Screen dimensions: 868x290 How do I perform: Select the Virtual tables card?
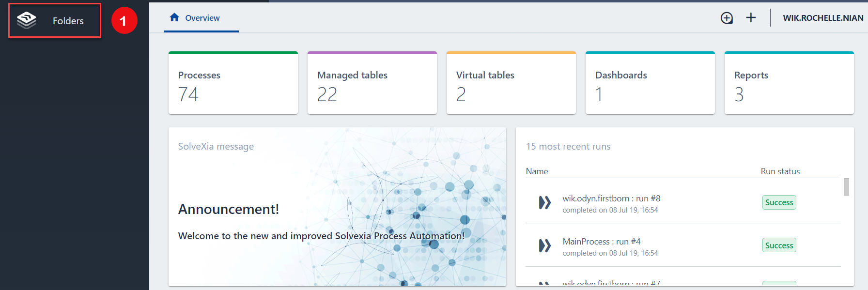point(511,84)
